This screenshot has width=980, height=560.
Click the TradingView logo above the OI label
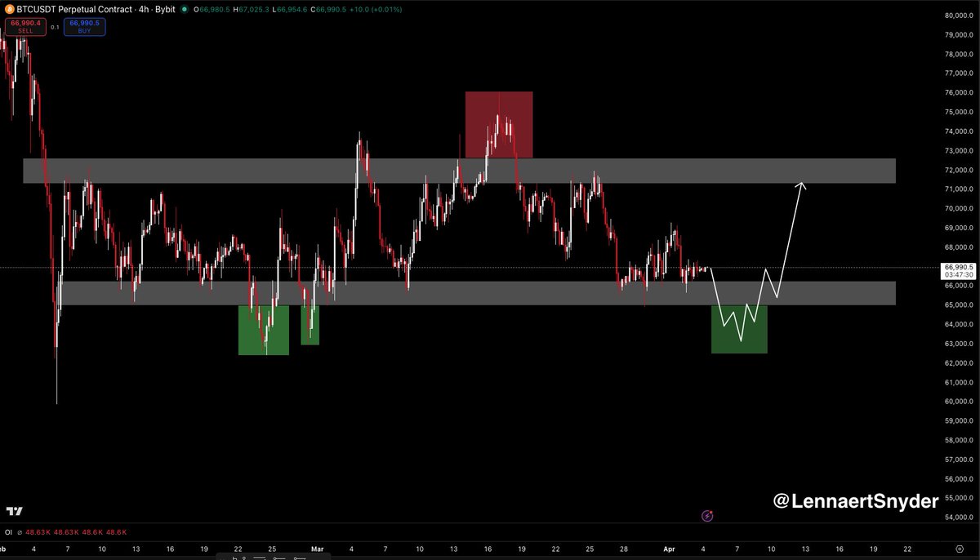(x=14, y=511)
